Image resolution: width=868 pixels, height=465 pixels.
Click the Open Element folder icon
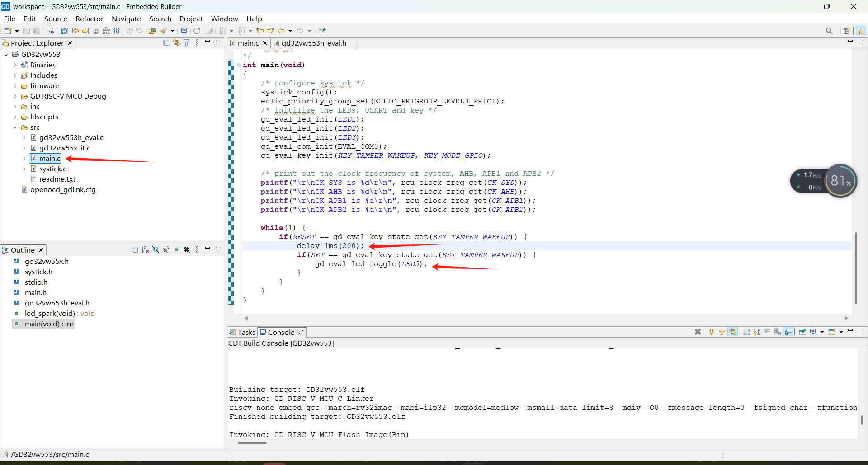coord(152,31)
